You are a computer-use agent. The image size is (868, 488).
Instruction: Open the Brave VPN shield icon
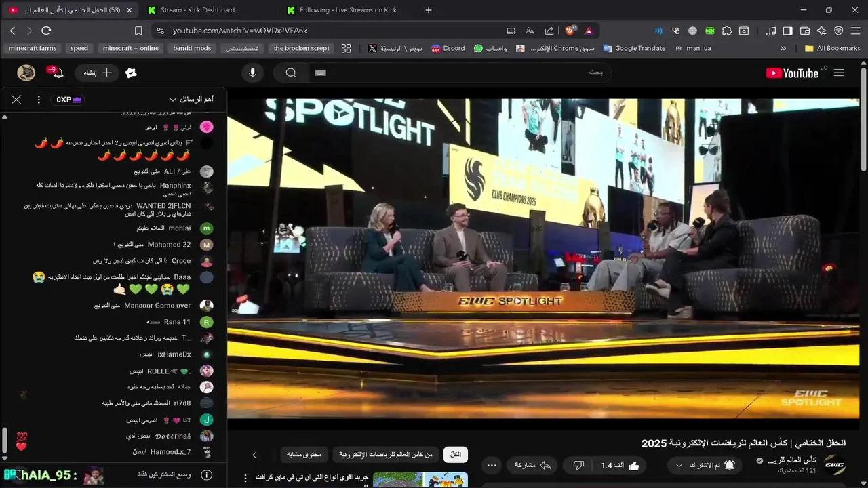839,30
